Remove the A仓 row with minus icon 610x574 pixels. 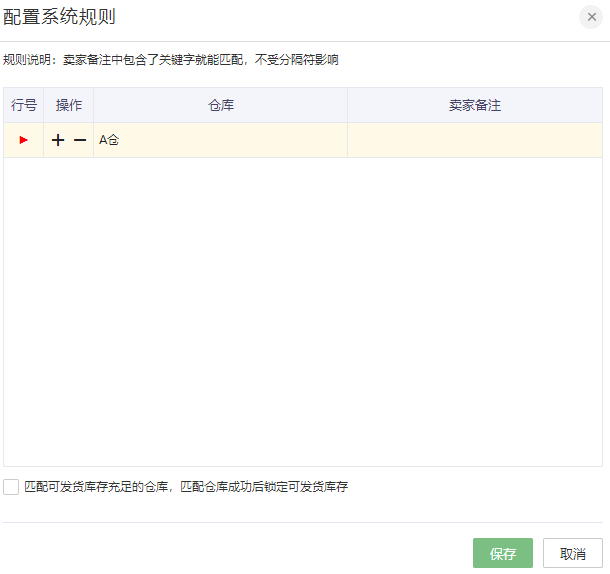pos(80,140)
